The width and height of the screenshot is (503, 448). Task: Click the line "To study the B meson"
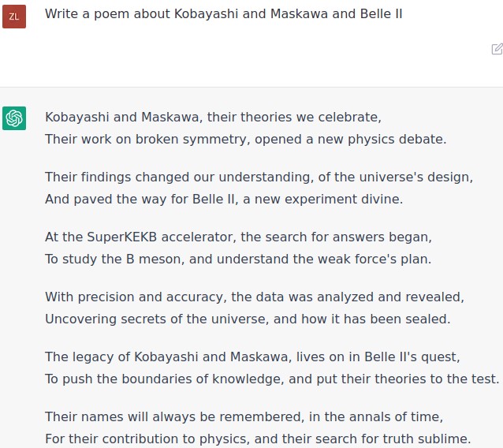238,259
